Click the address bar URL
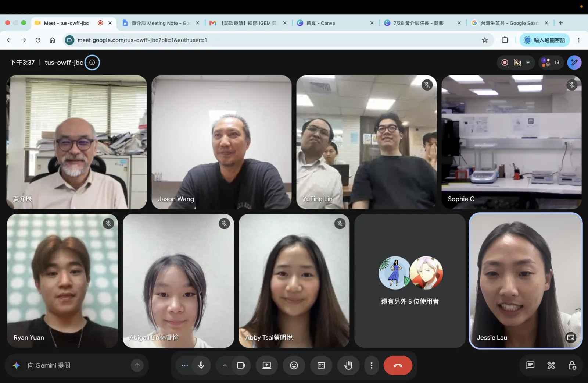The height and width of the screenshot is (383, 588). [142, 40]
